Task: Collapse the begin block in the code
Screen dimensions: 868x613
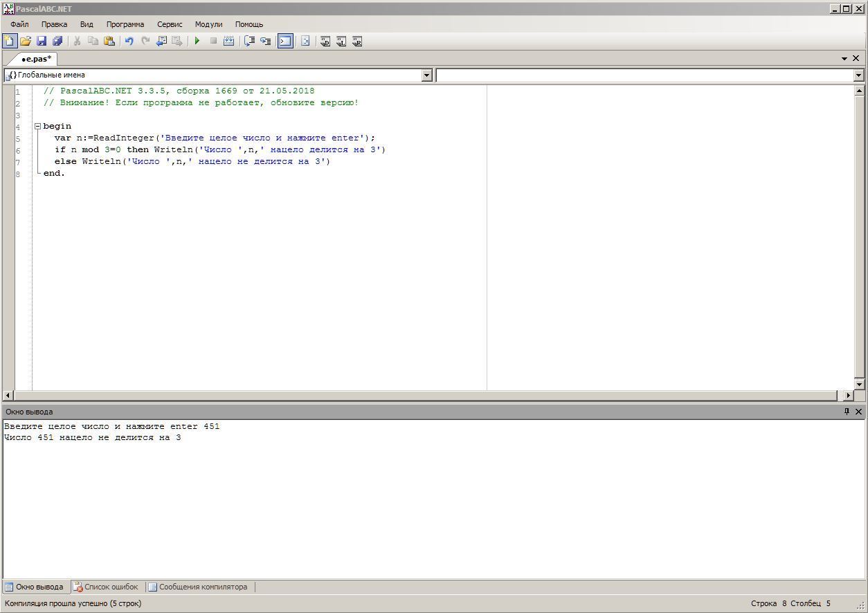Action: (38, 127)
